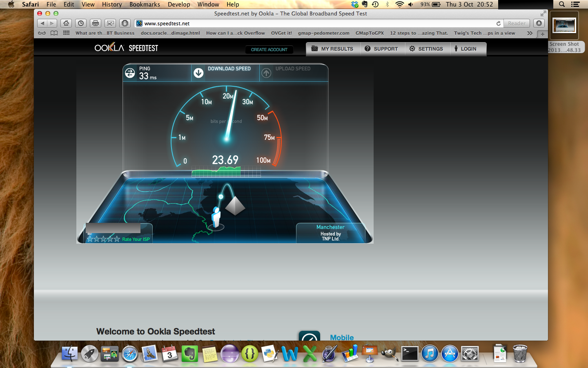Open the Window menu

click(x=208, y=4)
